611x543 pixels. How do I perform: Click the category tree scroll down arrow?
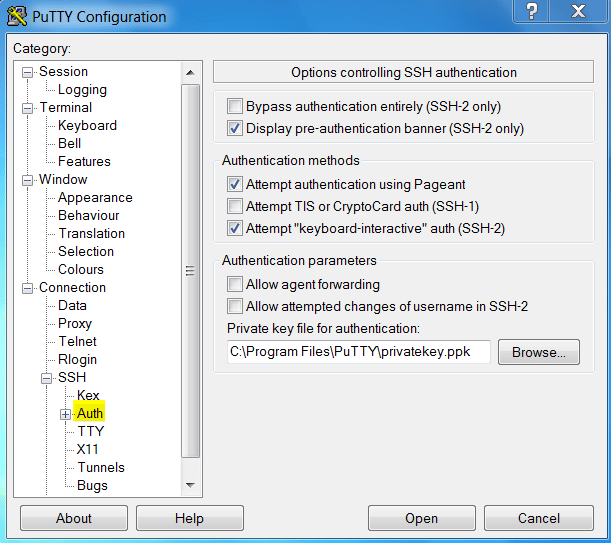[x=190, y=485]
